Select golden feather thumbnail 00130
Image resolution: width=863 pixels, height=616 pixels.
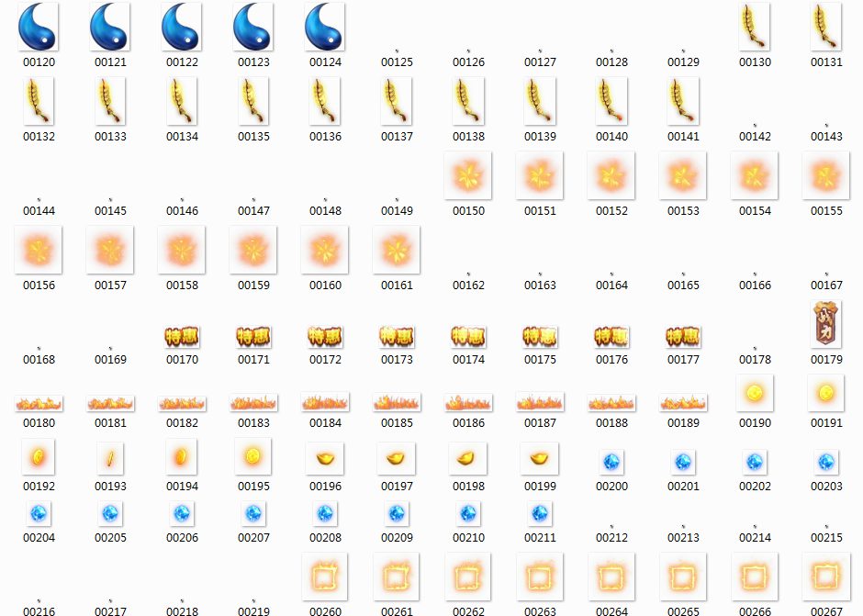(755, 27)
